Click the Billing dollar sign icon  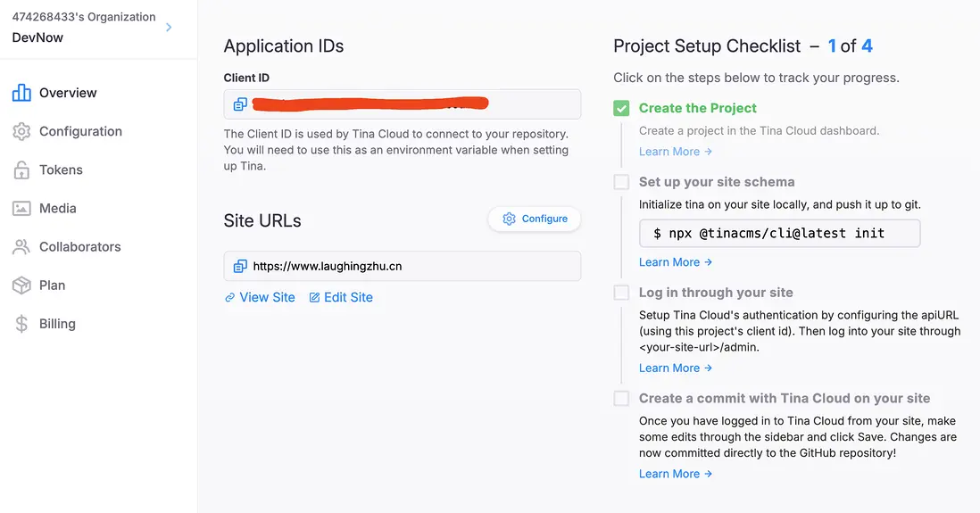21,324
